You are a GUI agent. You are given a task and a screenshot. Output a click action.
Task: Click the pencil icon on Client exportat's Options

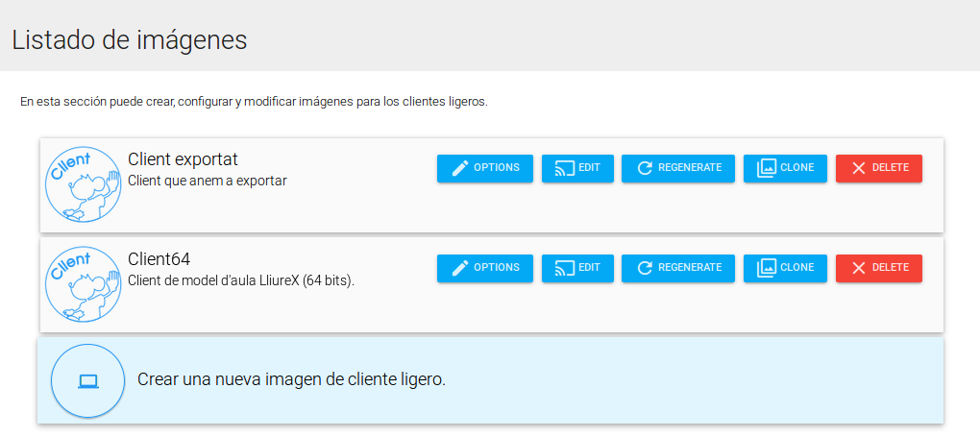[460, 168]
